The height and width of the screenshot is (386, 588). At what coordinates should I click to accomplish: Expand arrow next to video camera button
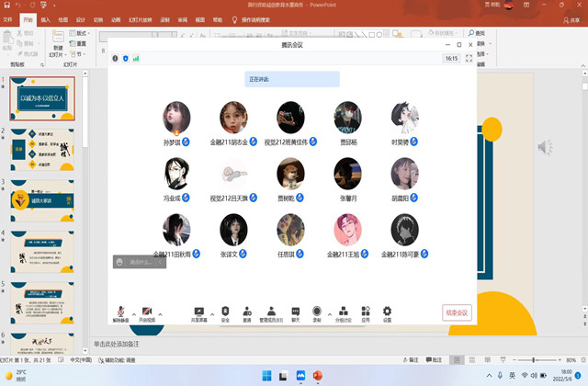pyautogui.click(x=161, y=312)
